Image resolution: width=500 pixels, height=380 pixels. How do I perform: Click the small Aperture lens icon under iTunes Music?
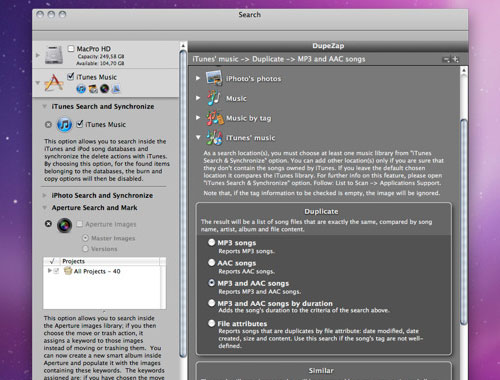(x=105, y=89)
